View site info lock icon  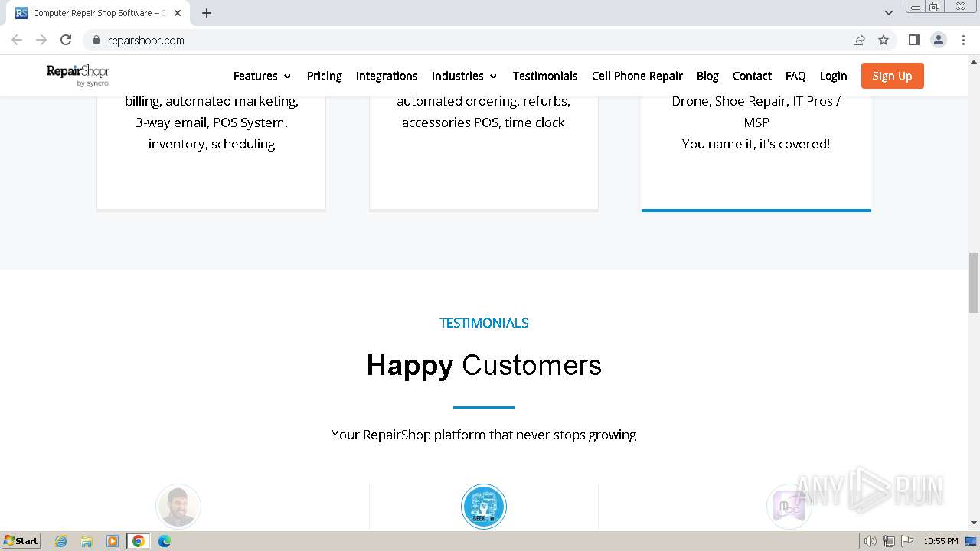coord(96,40)
